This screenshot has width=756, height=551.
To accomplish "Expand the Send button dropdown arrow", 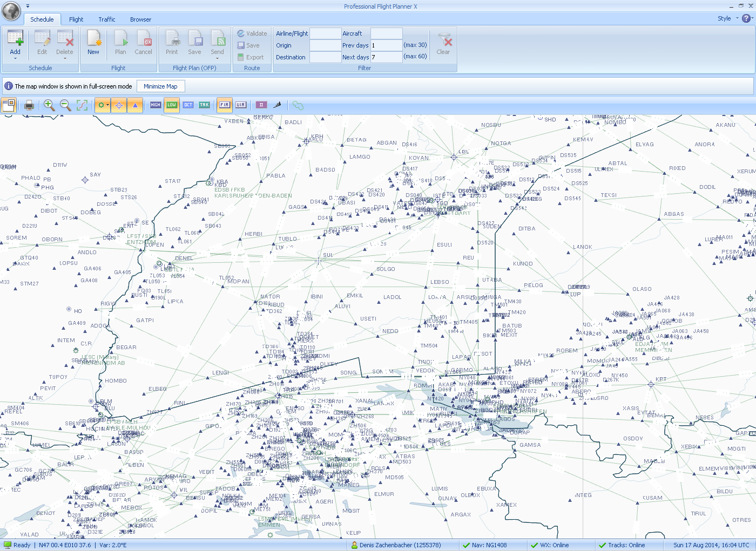I will (218, 58).
